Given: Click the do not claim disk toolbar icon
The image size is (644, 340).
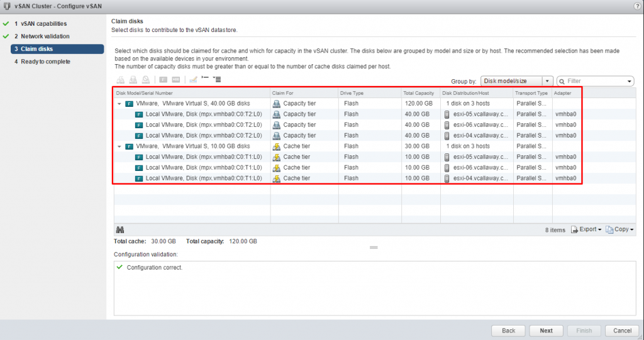Looking at the screenshot, I should 146,80.
